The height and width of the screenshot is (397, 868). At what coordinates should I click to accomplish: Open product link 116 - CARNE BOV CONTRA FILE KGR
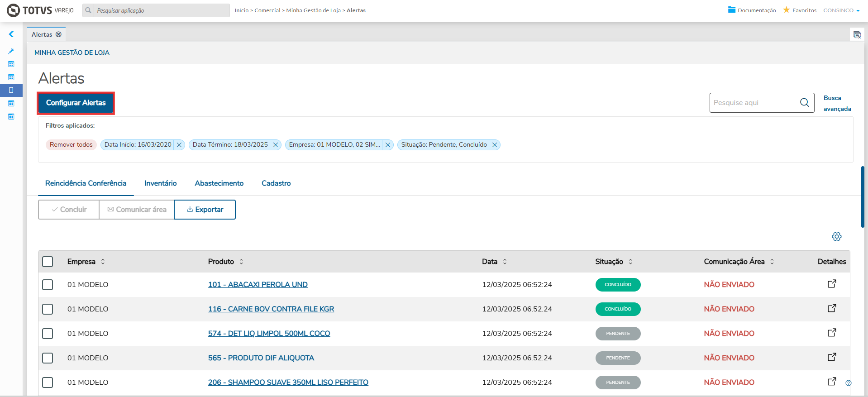tap(271, 309)
